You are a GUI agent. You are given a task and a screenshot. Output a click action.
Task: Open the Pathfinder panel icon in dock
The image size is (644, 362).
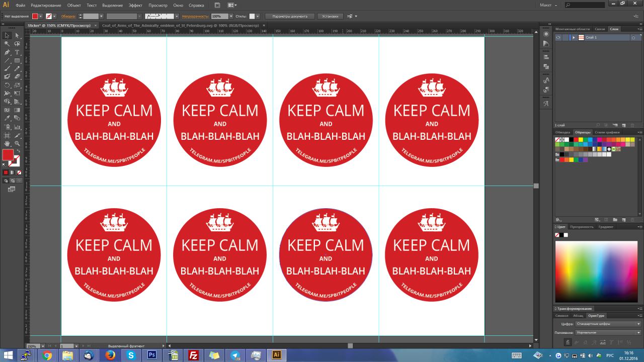[x=546, y=66]
